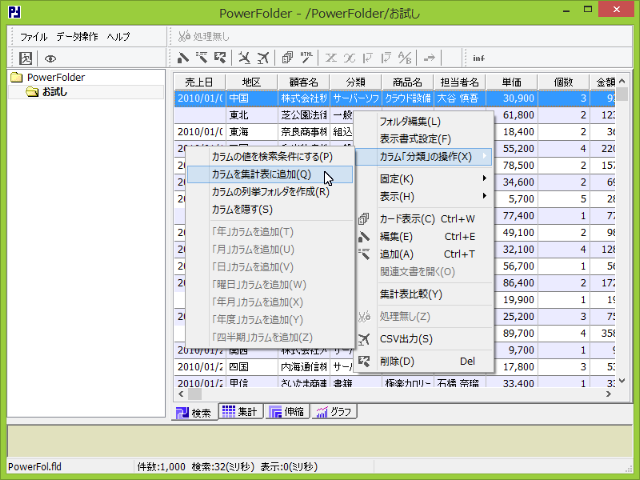Choose 集計表比較(Y) from context menu
Image resolution: width=640 pixels, height=480 pixels.
(424, 294)
